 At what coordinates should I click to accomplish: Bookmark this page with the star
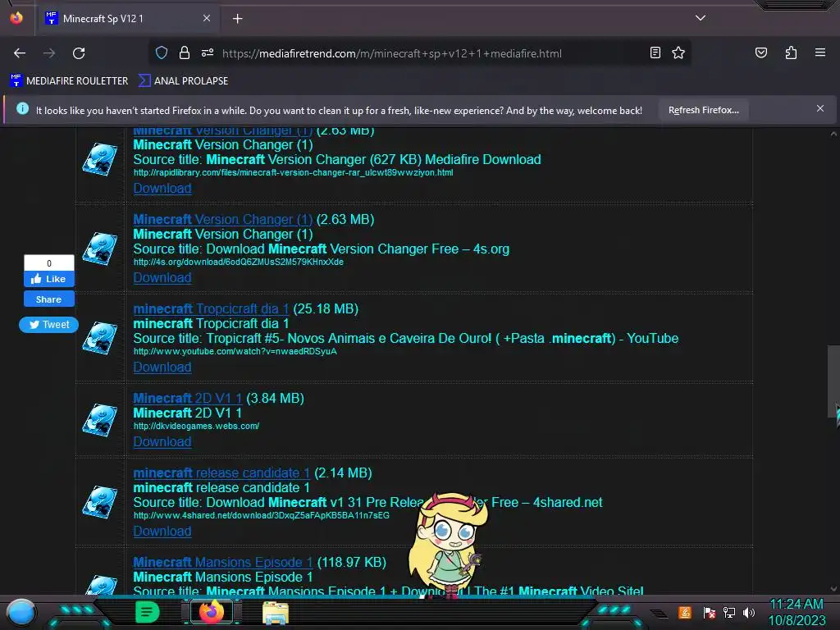[678, 52]
